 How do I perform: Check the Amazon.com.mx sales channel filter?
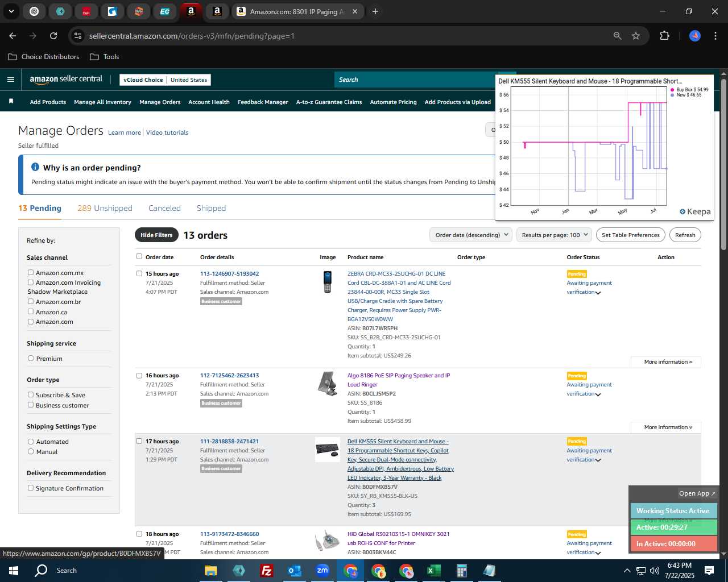(31, 273)
